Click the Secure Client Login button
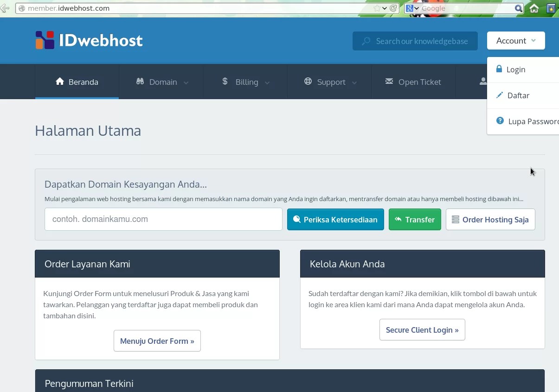Screen dimensions: 559x392 422,329
